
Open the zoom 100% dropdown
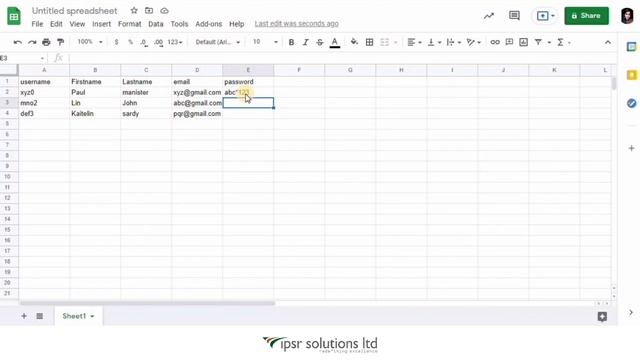[90, 42]
